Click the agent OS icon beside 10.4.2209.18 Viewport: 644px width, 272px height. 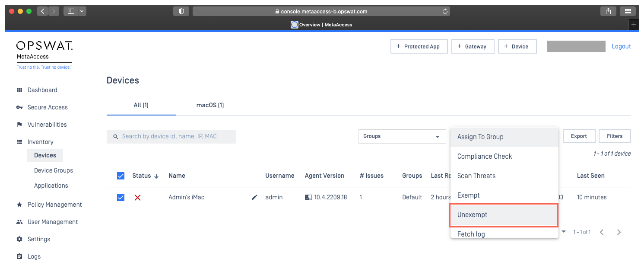308,197
